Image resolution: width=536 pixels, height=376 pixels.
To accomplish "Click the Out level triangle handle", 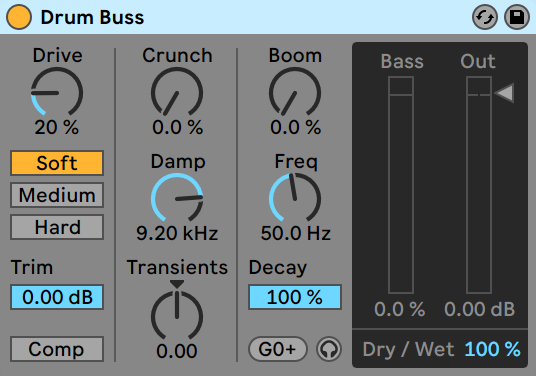I will click(505, 93).
